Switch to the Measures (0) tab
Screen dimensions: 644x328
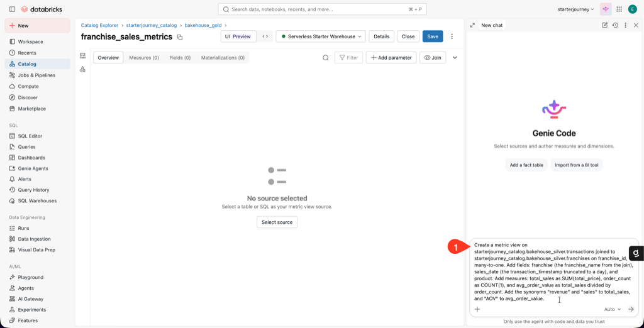click(144, 57)
